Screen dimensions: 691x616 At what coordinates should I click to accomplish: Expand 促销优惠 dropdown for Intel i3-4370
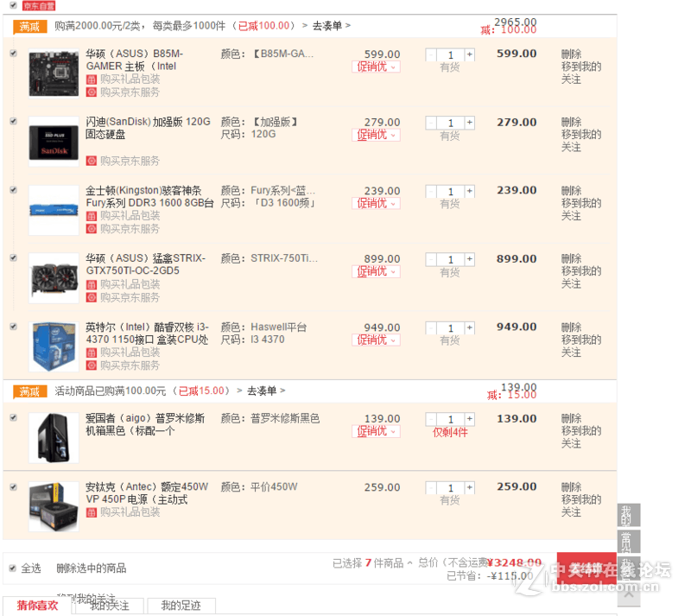[x=376, y=340]
